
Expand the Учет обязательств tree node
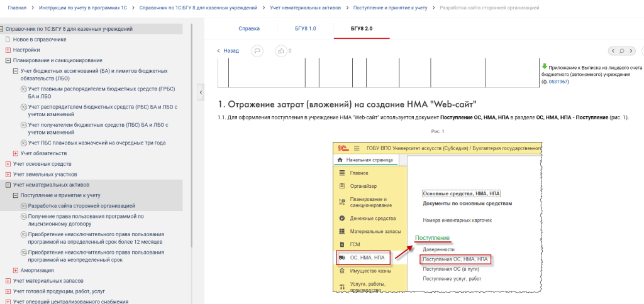tap(15, 153)
